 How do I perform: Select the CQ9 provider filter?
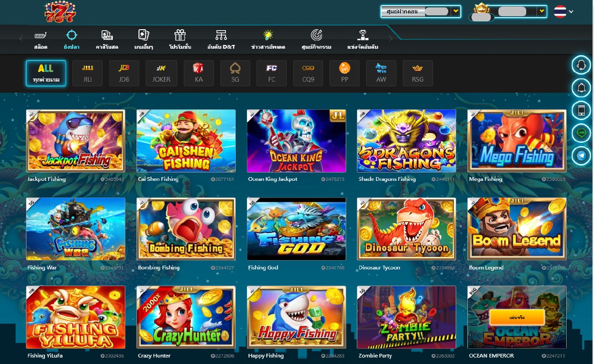[x=308, y=73]
